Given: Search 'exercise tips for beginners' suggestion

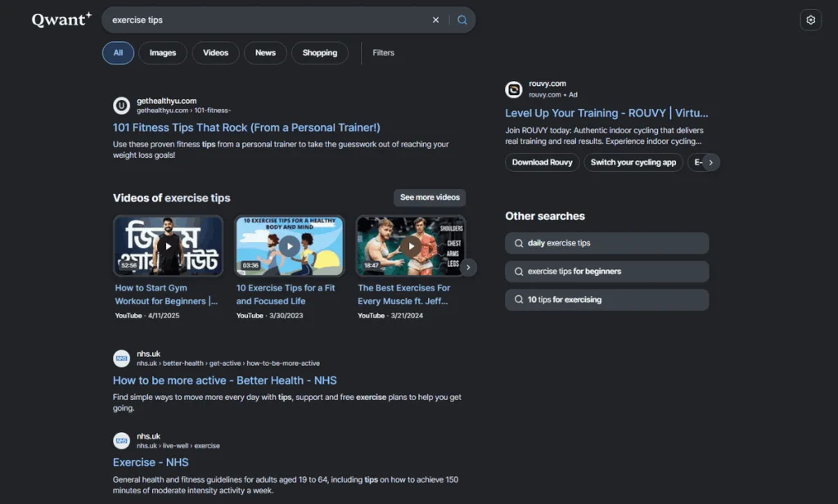Looking at the screenshot, I should pyautogui.click(x=606, y=272).
